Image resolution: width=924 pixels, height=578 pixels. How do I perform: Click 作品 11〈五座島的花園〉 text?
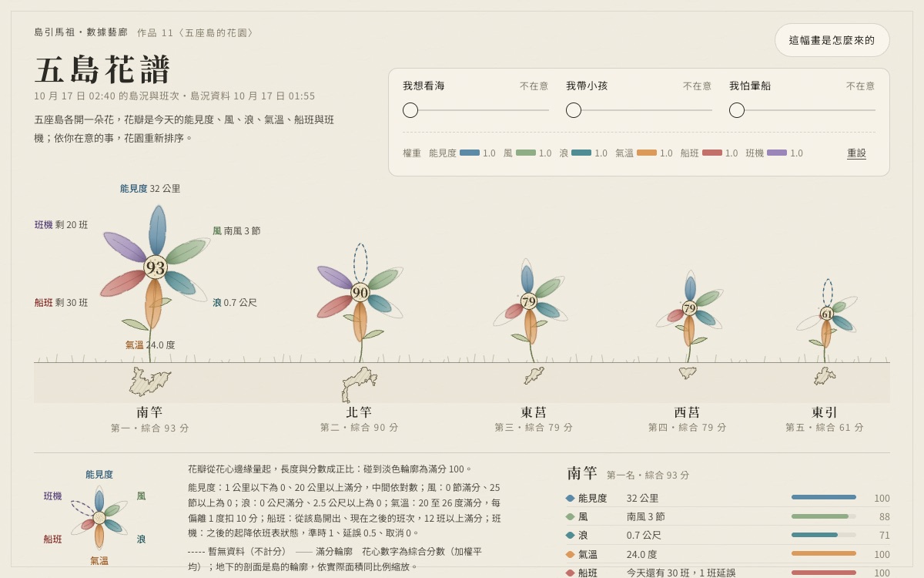pos(196,32)
